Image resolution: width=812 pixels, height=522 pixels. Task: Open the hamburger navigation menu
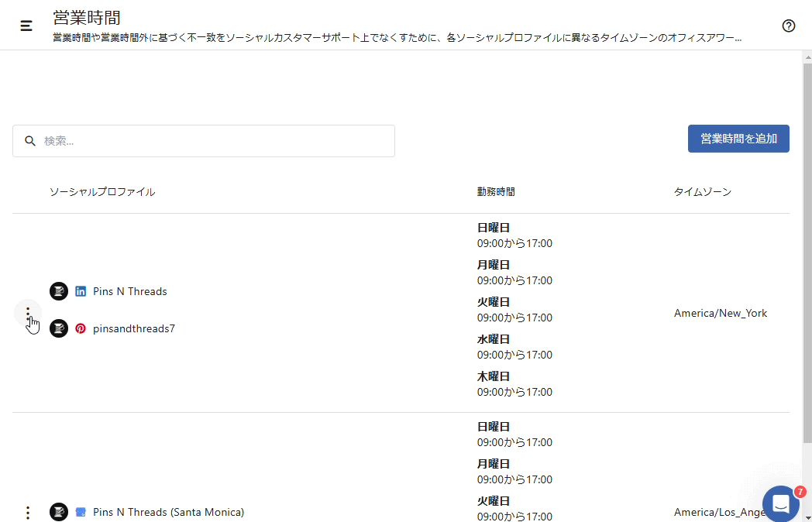[x=26, y=26]
